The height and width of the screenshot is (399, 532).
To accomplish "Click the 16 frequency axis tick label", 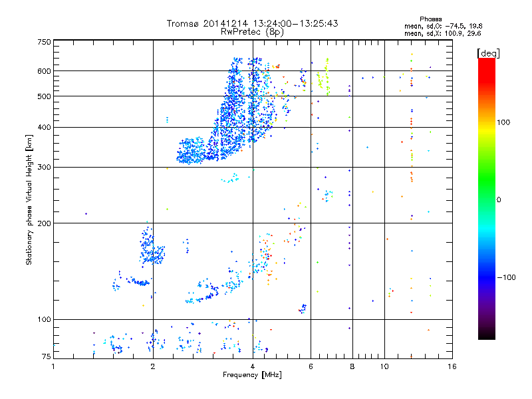I will 452,366.
